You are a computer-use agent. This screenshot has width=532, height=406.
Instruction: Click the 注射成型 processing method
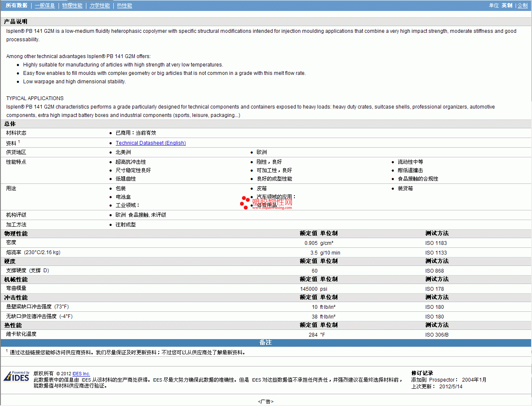(x=126, y=225)
